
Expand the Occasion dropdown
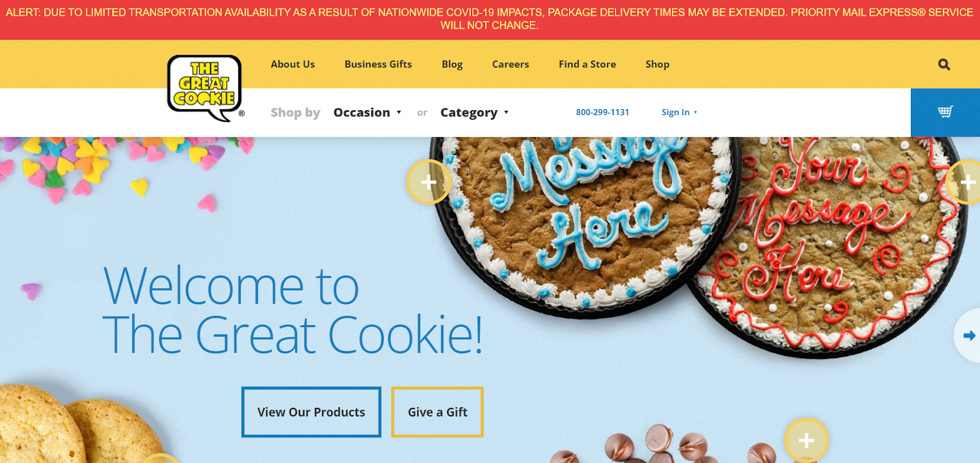[x=367, y=113]
